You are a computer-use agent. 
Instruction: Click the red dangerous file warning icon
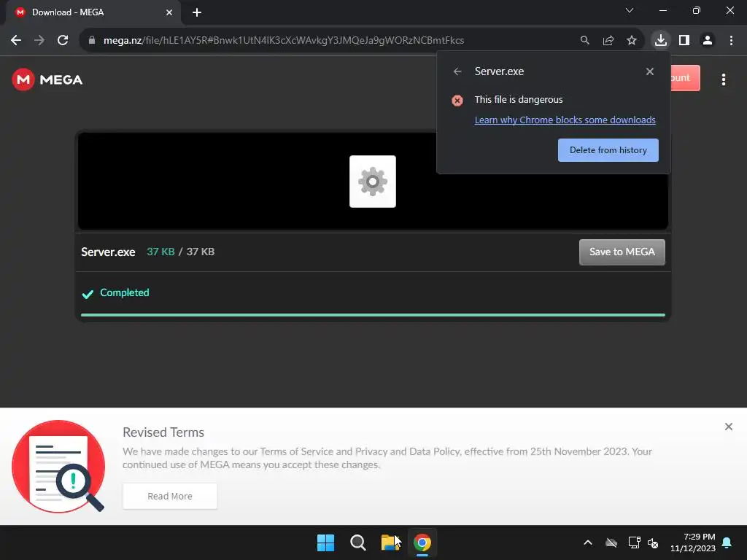[457, 101]
